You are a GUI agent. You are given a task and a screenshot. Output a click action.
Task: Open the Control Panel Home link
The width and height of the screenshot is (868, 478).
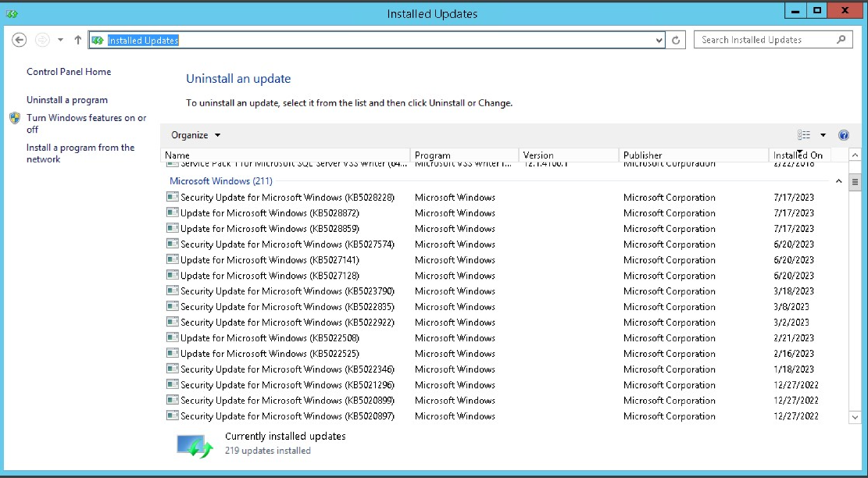coord(69,72)
